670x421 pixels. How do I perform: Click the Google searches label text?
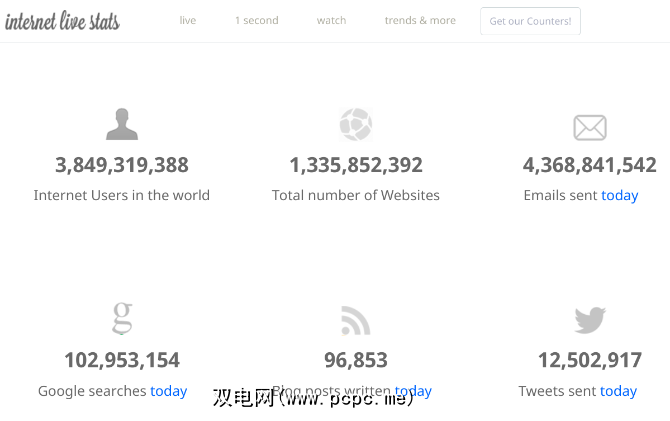(92, 392)
